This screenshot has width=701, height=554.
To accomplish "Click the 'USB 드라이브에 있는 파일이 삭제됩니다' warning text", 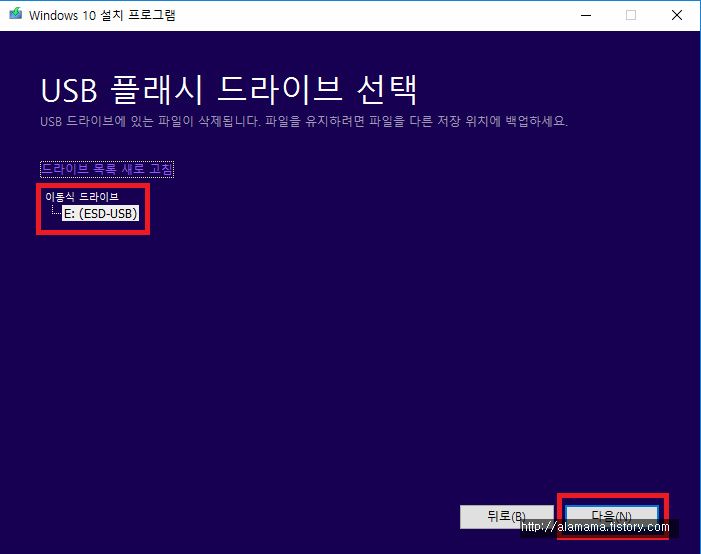I will [x=150, y=121].
